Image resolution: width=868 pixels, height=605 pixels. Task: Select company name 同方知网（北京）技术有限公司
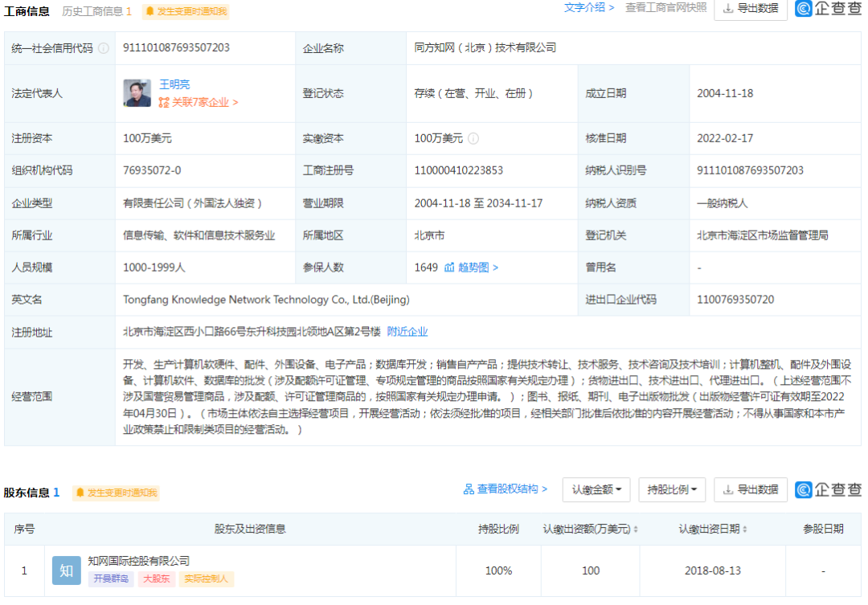click(485, 47)
